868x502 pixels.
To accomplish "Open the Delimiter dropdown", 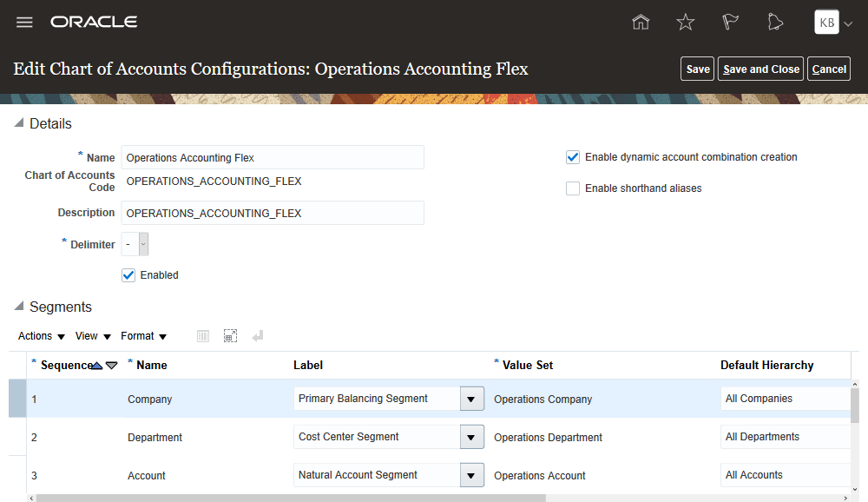I will [143, 245].
